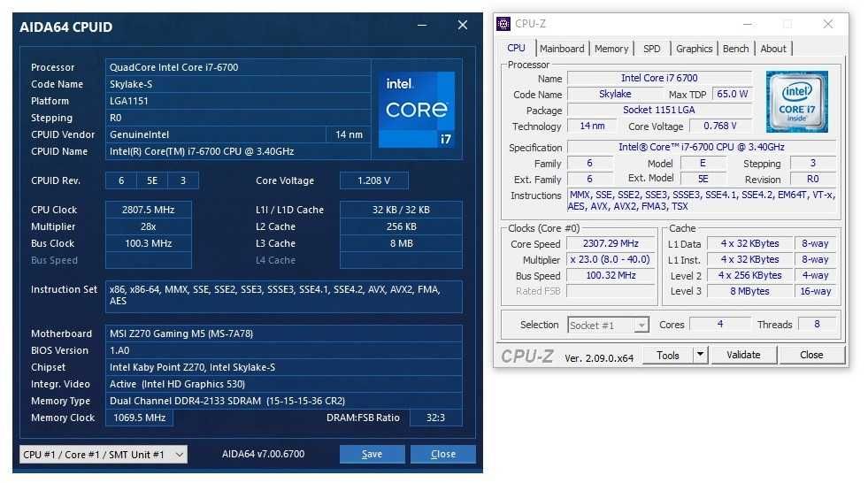Image resolution: width=868 pixels, height=483 pixels.
Task: Click the Chipset value Intel Kaby Point Z270
Action: tap(283, 367)
